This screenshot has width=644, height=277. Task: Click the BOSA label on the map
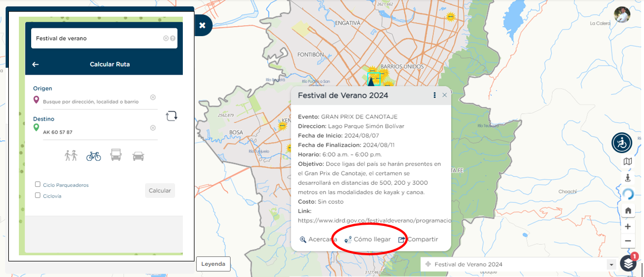[x=236, y=132]
